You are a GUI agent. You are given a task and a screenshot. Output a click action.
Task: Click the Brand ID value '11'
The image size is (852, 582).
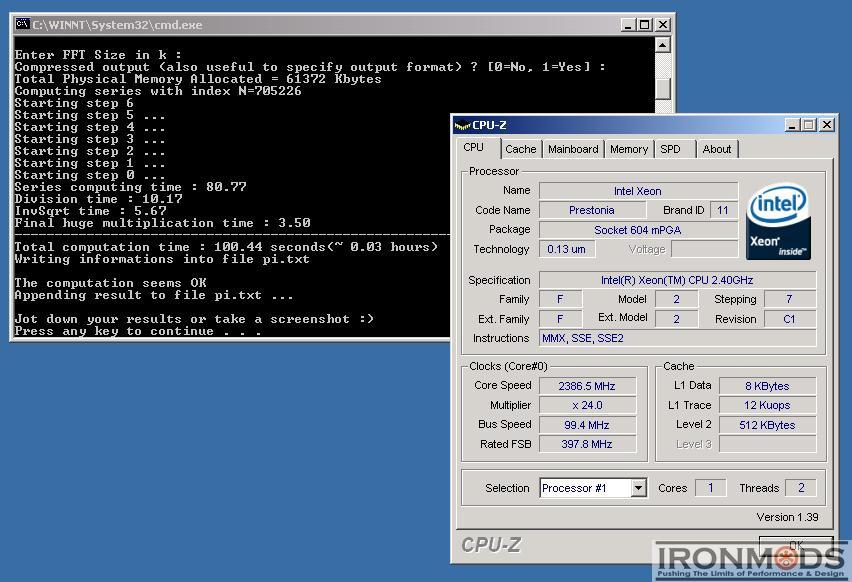723,210
